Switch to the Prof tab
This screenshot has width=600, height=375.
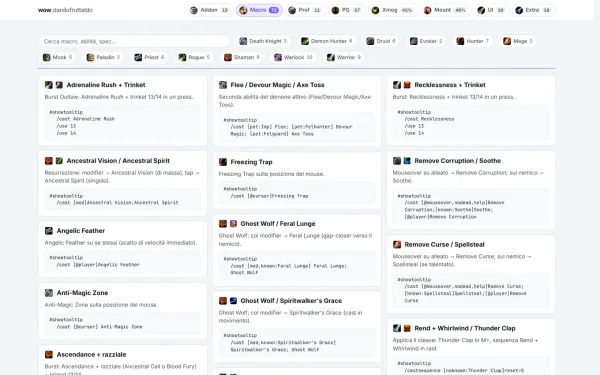pos(305,10)
